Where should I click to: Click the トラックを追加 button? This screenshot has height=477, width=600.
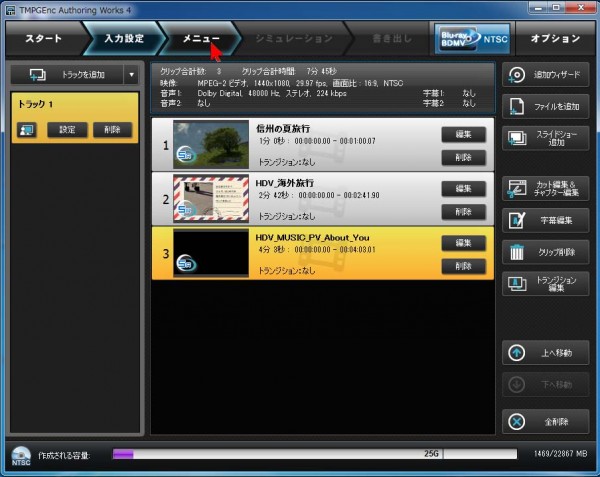point(67,75)
